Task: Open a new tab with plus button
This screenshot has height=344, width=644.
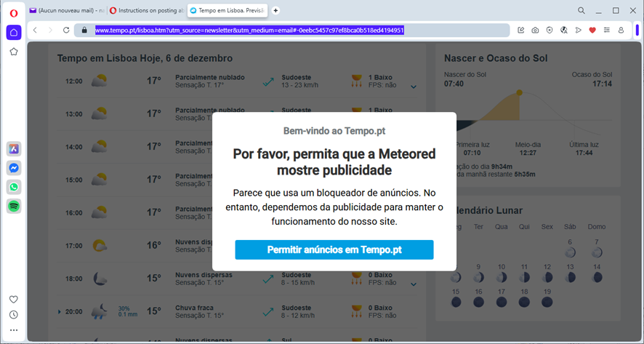Action: point(275,11)
